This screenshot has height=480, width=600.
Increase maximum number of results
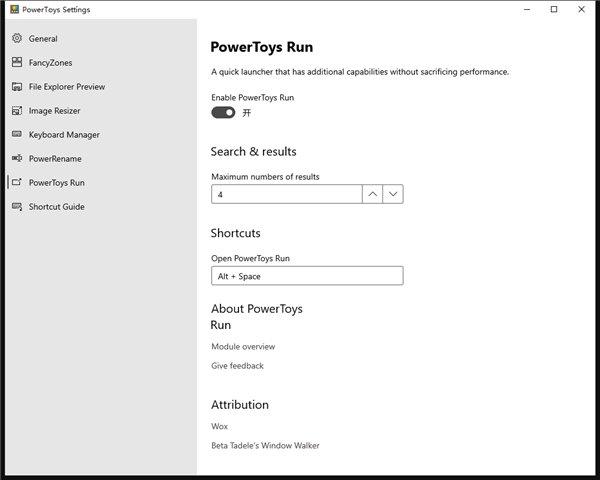pyautogui.click(x=372, y=194)
